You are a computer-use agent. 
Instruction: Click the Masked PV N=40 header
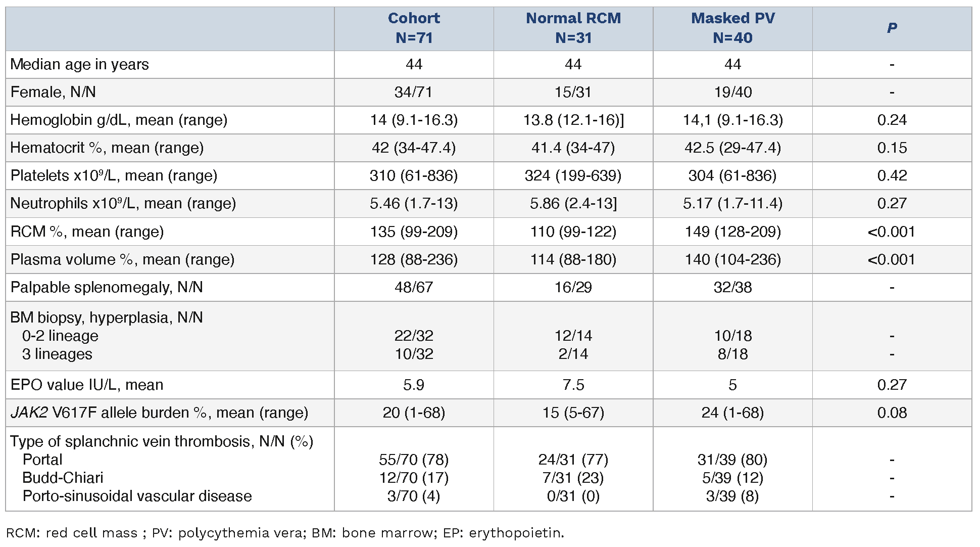732,28
